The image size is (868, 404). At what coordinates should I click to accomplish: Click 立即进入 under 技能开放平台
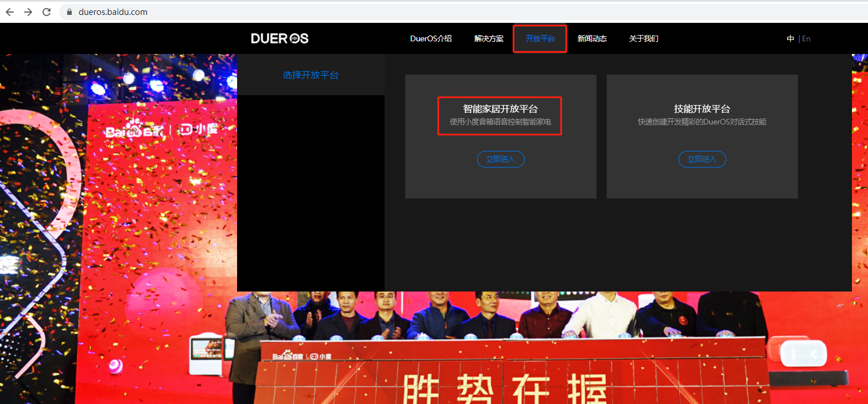702,159
